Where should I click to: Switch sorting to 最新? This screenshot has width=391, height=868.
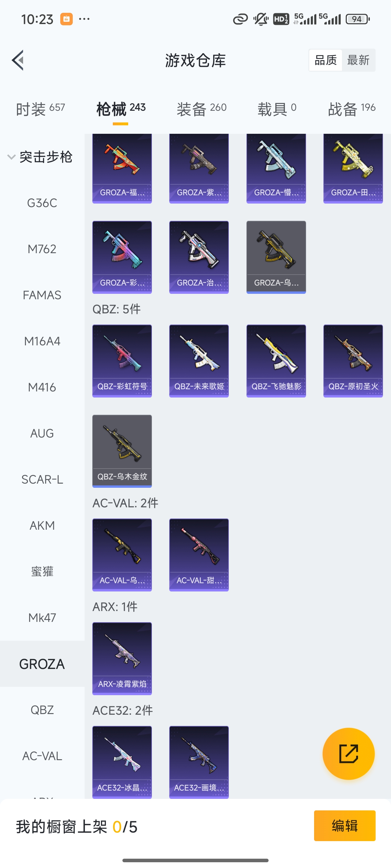tap(358, 60)
